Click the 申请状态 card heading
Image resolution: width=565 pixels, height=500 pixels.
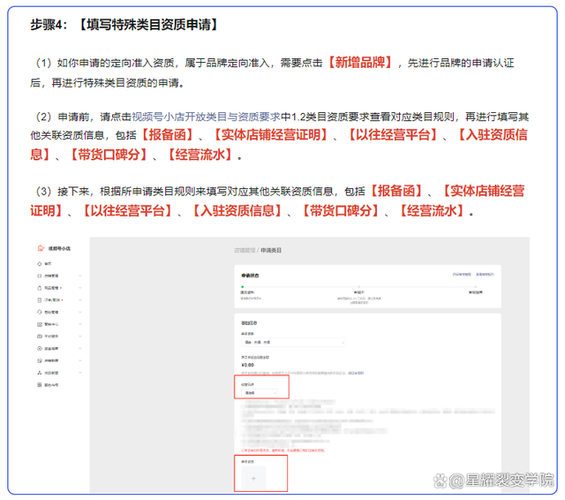[250, 276]
